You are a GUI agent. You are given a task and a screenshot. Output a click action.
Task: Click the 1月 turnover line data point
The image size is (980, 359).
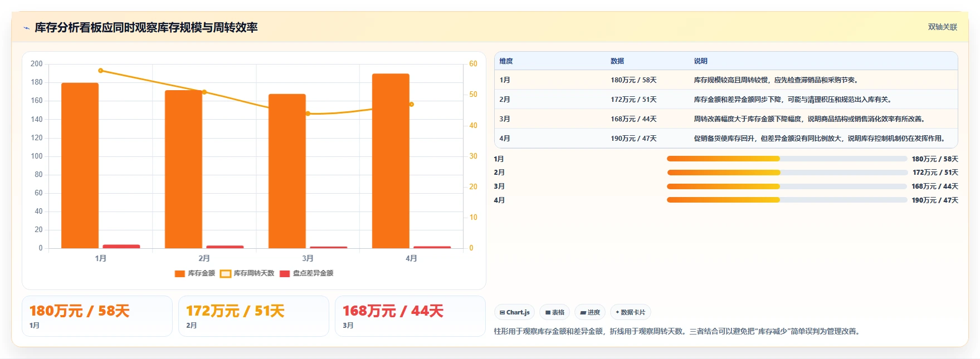101,71
